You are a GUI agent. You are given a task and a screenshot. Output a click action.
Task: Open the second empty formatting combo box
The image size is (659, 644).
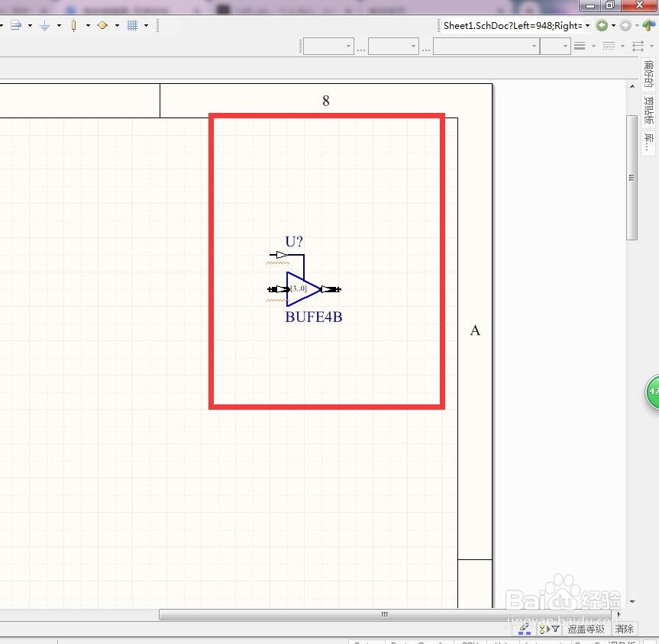[x=393, y=47]
